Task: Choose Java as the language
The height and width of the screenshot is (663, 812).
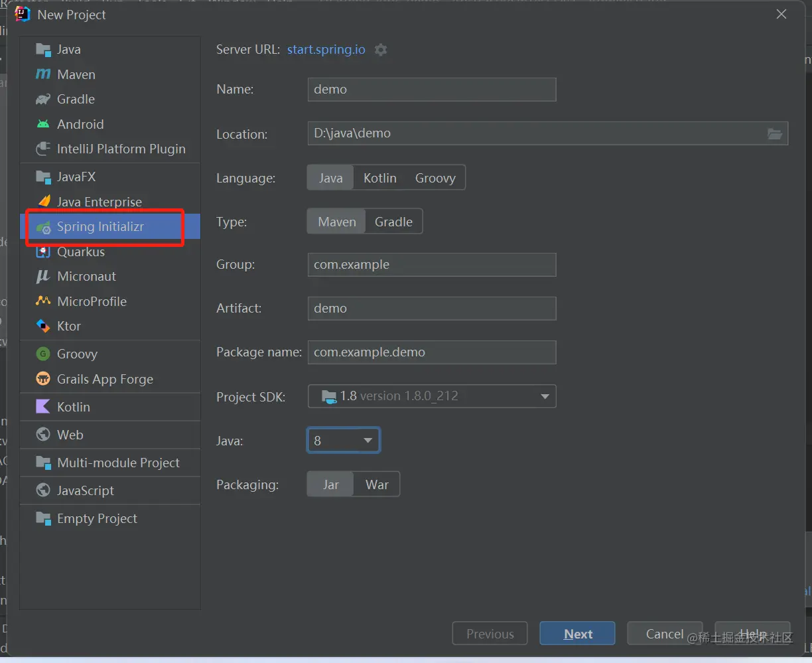Action: coord(330,178)
